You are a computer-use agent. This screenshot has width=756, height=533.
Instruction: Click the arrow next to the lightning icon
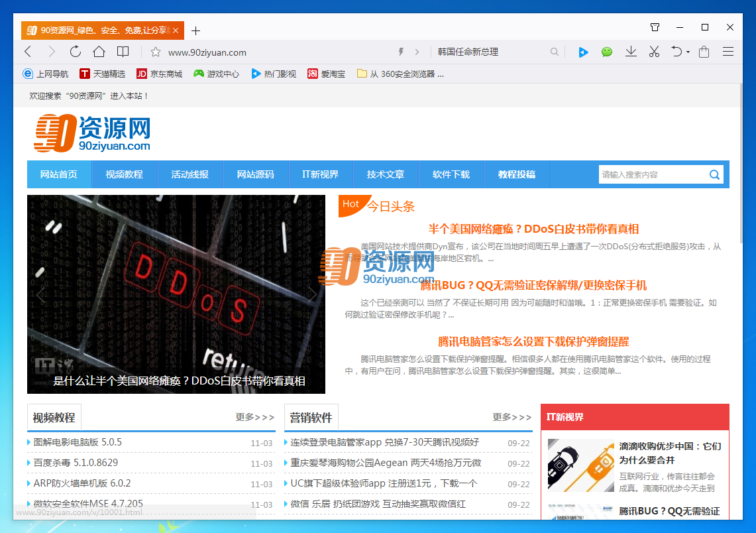tap(417, 52)
